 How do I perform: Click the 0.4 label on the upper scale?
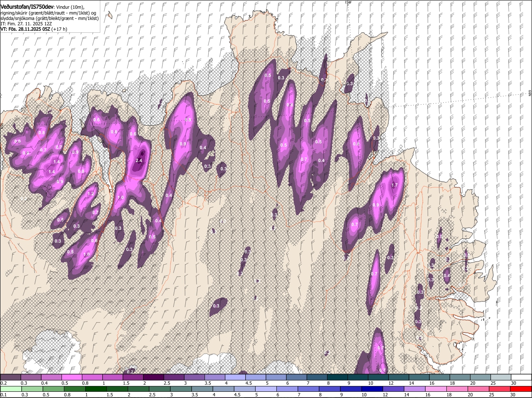tap(44, 383)
